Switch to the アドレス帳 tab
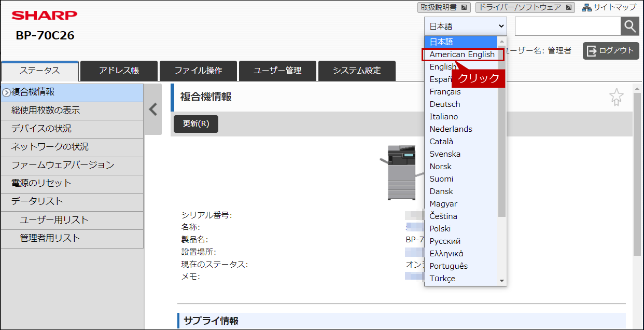 (119, 71)
